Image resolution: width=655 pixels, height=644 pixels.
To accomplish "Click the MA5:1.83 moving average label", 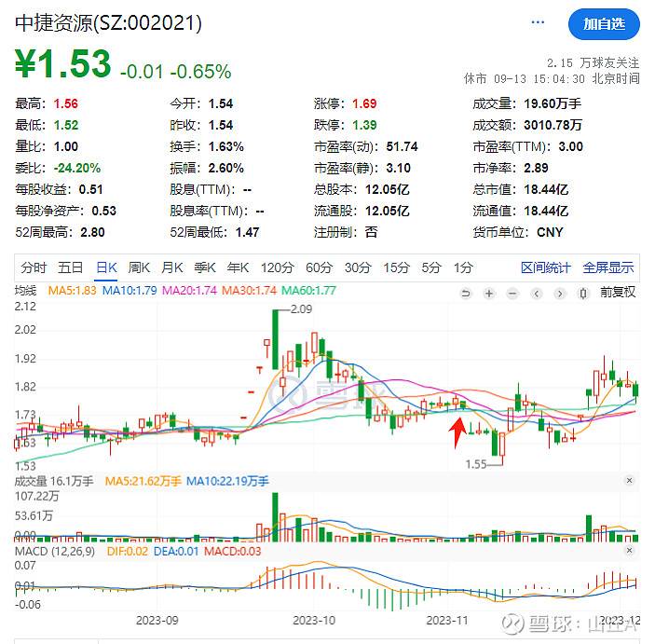I will pyautogui.click(x=73, y=291).
